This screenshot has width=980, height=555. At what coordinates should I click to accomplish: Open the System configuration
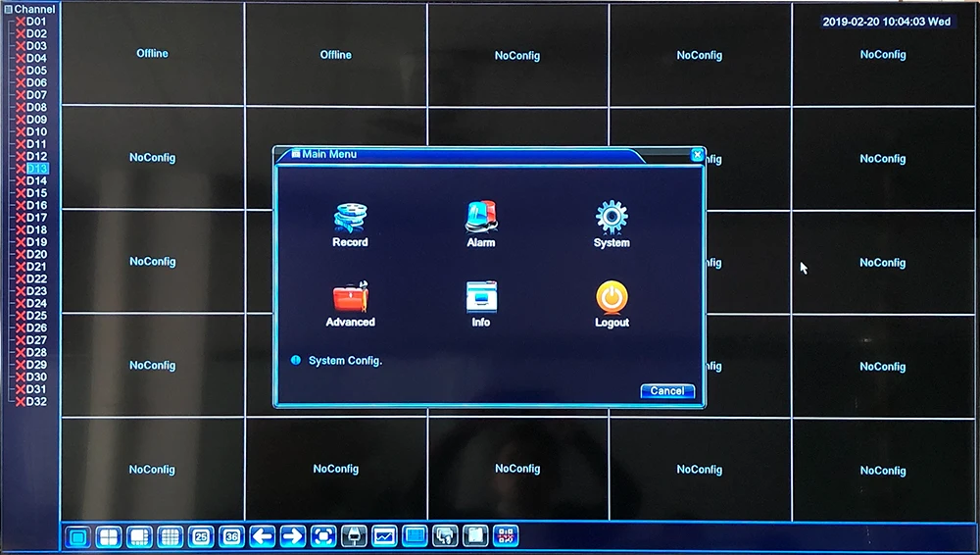pos(612,226)
